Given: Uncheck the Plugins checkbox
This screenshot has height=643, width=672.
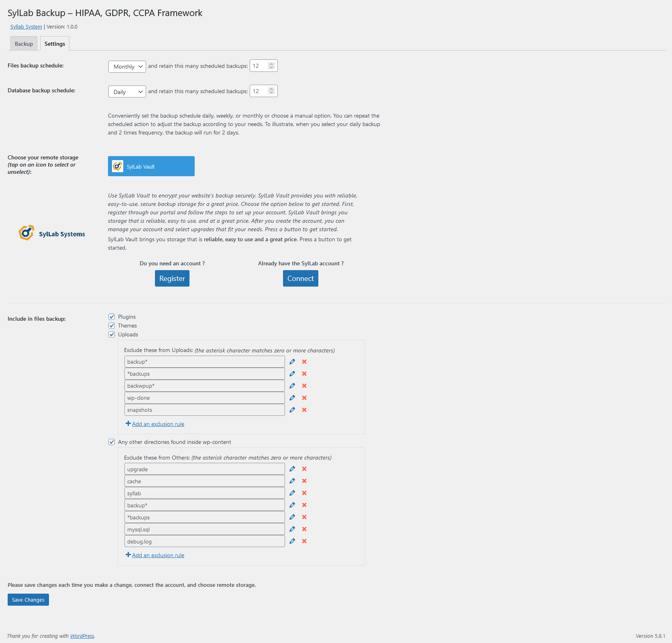Looking at the screenshot, I should (112, 317).
